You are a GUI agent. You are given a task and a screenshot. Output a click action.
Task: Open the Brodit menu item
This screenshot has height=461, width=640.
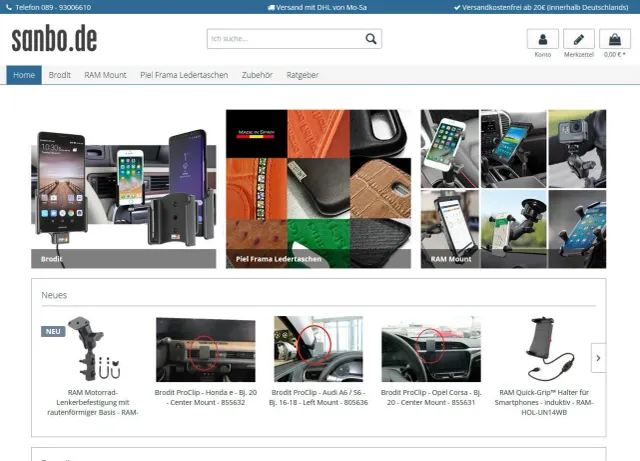(x=60, y=75)
